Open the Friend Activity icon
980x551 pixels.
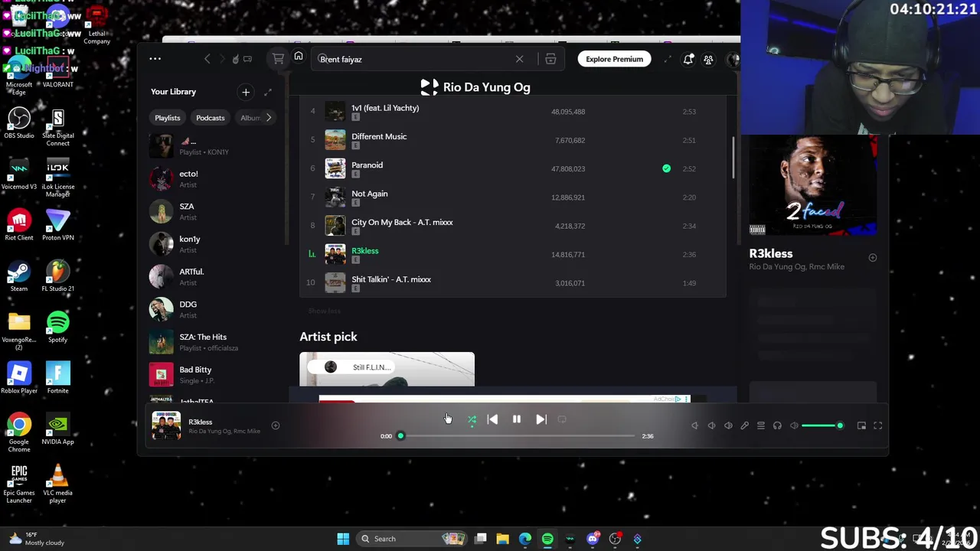tap(708, 59)
